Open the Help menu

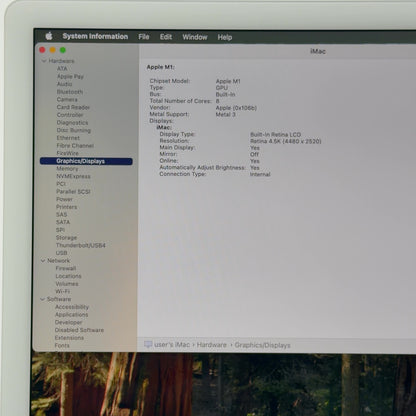pyautogui.click(x=225, y=37)
